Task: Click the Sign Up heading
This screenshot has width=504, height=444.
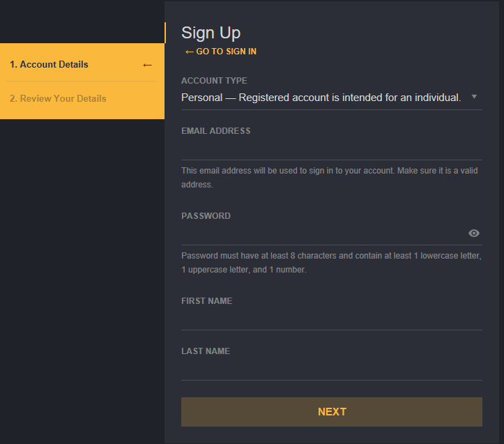Action: point(211,33)
